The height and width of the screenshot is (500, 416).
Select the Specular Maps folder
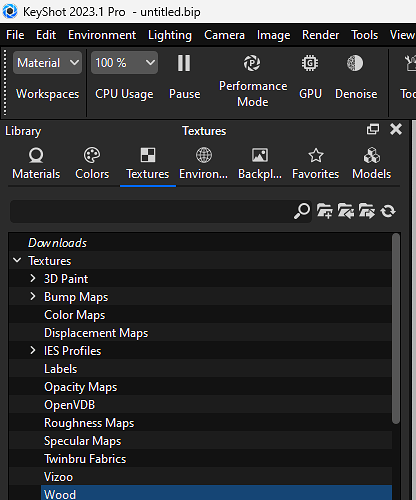coord(83,441)
